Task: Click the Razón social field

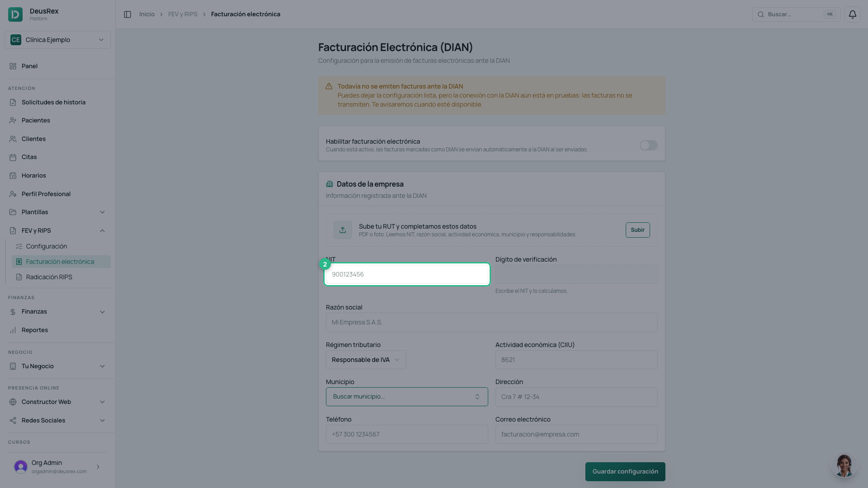Action: tap(491, 323)
